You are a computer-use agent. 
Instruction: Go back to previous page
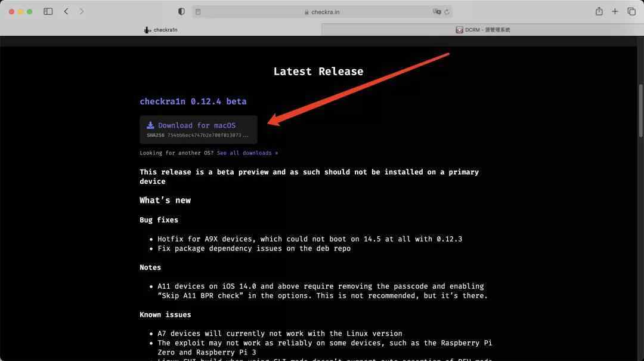(66, 11)
